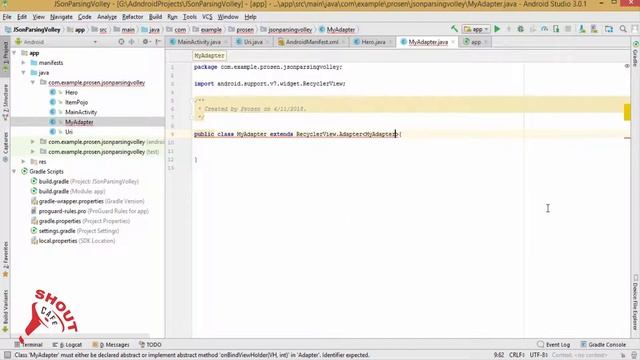640x360 pixels.
Task: Open the Terminal tool window
Action: point(29,344)
